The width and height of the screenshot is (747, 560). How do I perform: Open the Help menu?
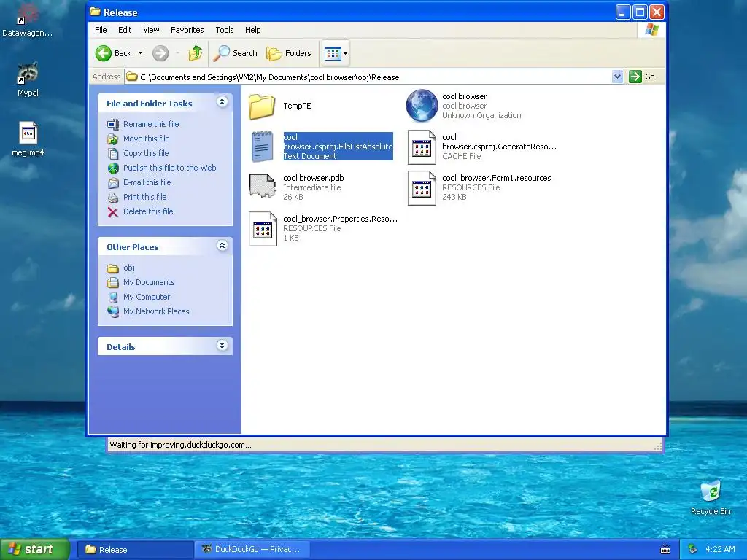252,30
